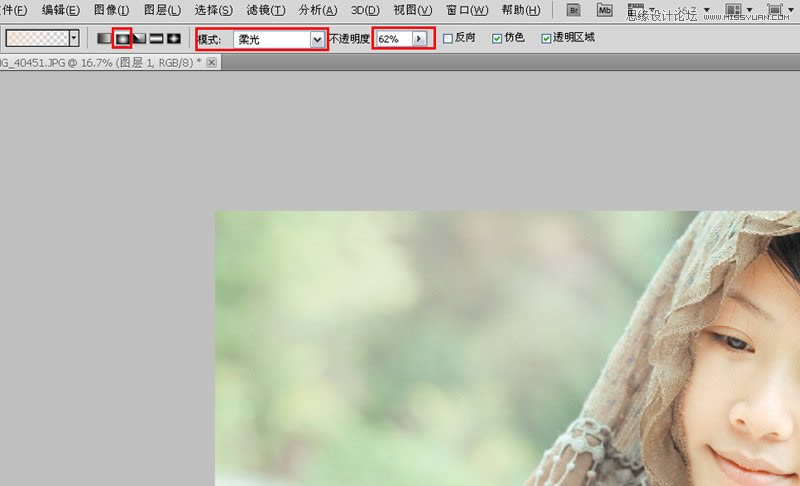Image resolution: width=800 pixels, height=486 pixels.
Task: Expand the Screen Mode dropdown arrow
Action: (x=791, y=10)
